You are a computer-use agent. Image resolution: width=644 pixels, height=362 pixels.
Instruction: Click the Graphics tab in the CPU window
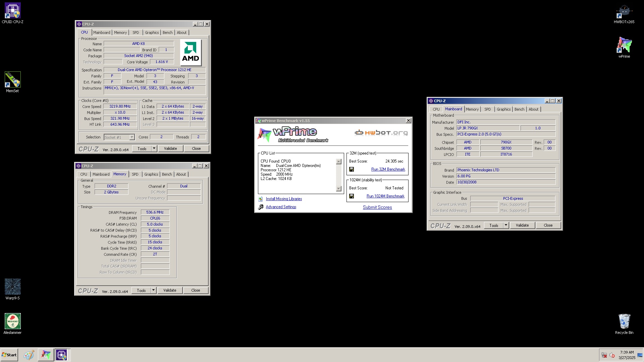tap(152, 33)
